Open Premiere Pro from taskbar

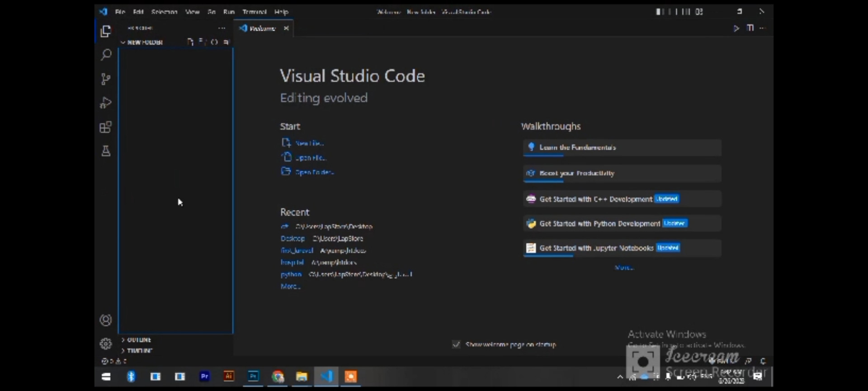tap(204, 377)
